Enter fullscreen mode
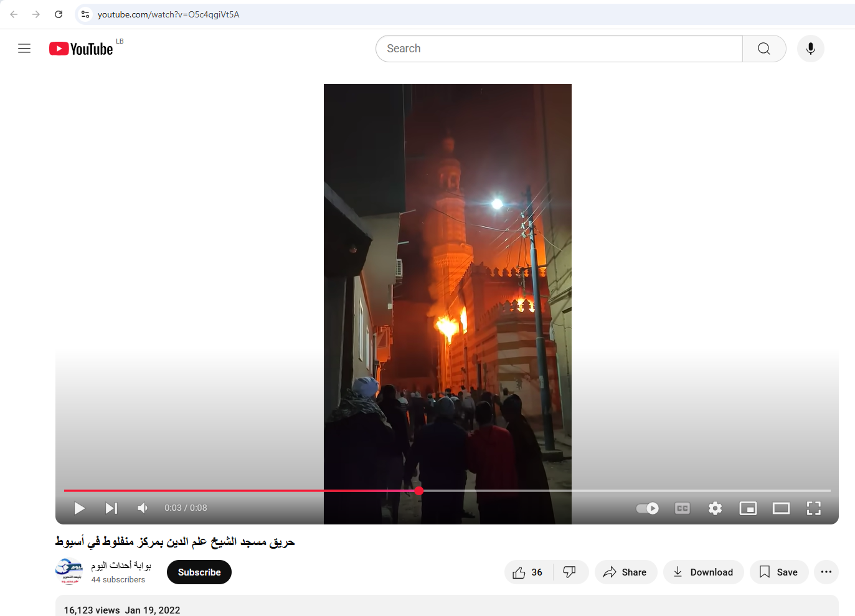Image resolution: width=855 pixels, height=616 pixels. point(813,508)
